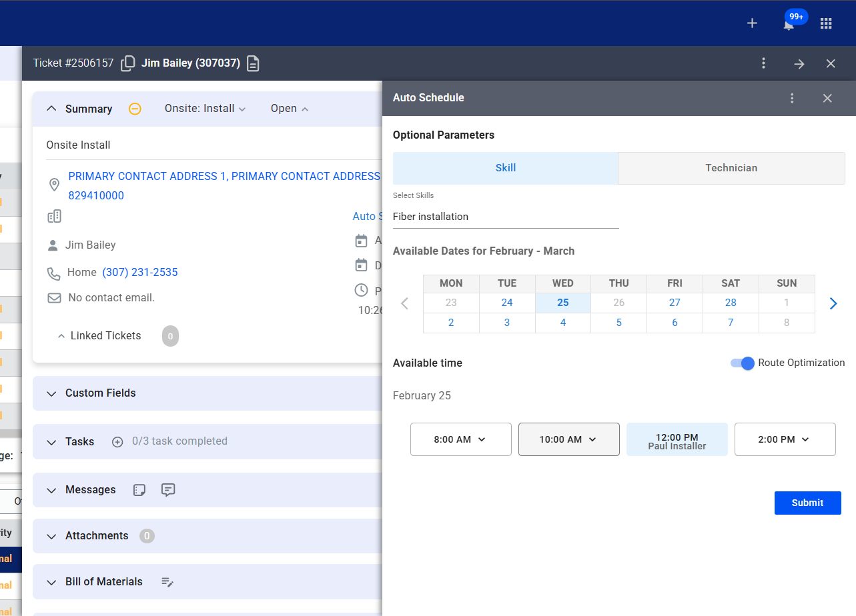Screen dimensions: 856x616
Task: Open the notifications bell
Action: [x=789, y=25]
